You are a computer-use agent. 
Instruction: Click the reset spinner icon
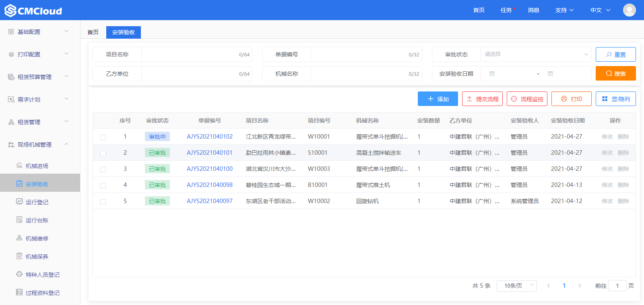coord(609,54)
